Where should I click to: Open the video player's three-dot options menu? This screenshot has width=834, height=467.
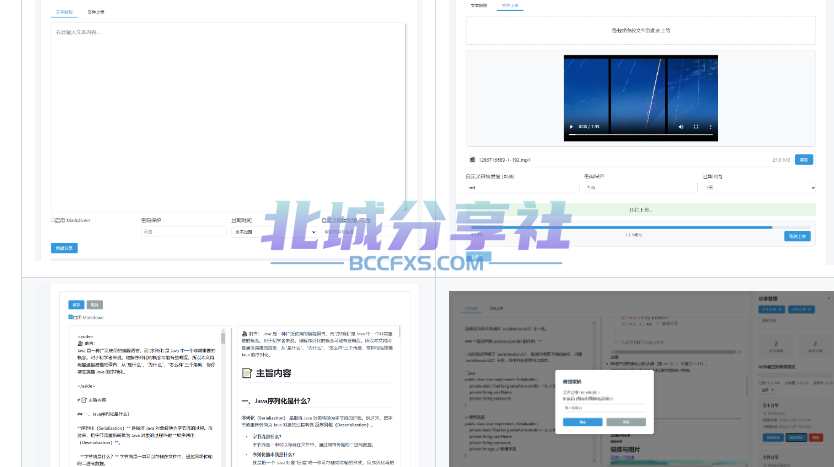click(710, 127)
